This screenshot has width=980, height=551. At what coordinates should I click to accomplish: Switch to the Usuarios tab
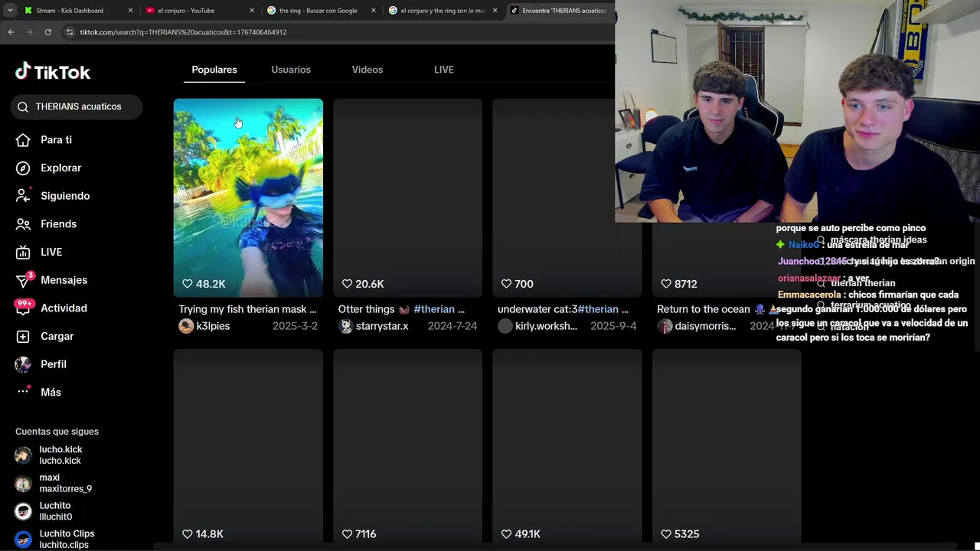click(x=291, y=70)
